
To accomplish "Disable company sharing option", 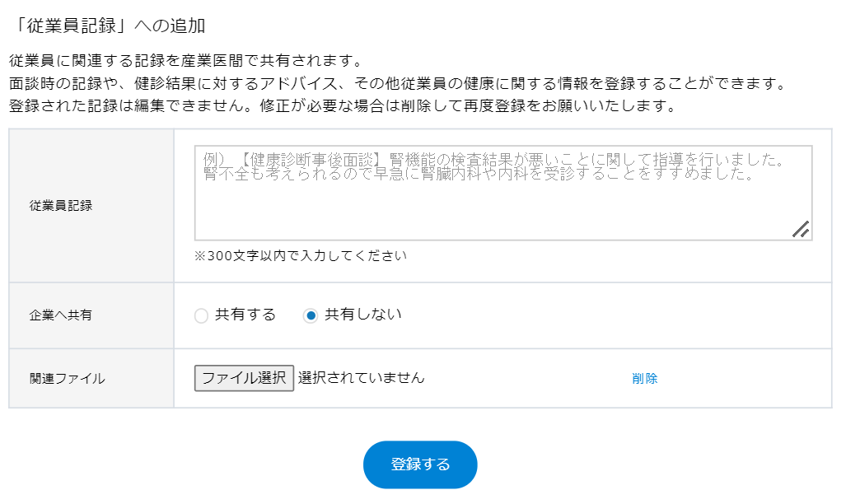I will 309,315.
